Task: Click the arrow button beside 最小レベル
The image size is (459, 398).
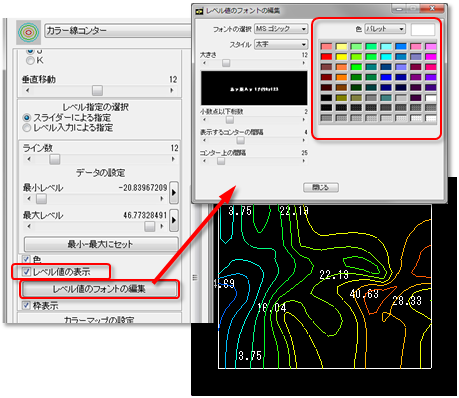Action: [x=174, y=192]
